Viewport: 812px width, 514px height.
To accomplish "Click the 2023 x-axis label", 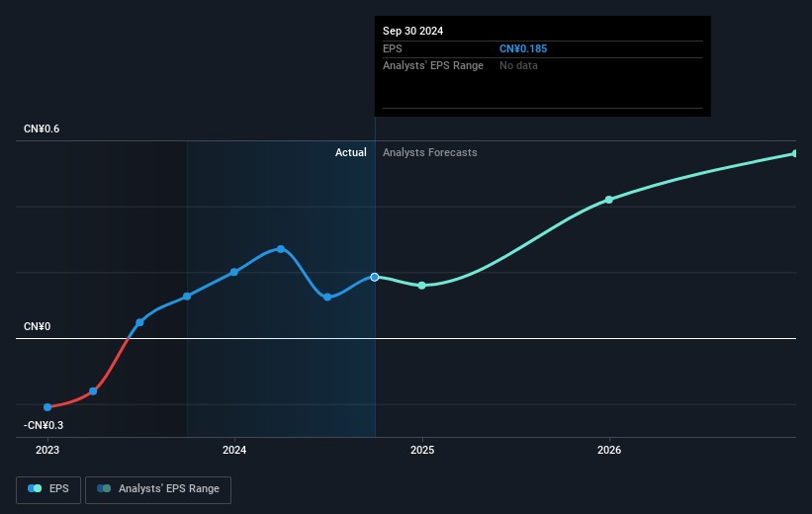I will click(x=47, y=451).
